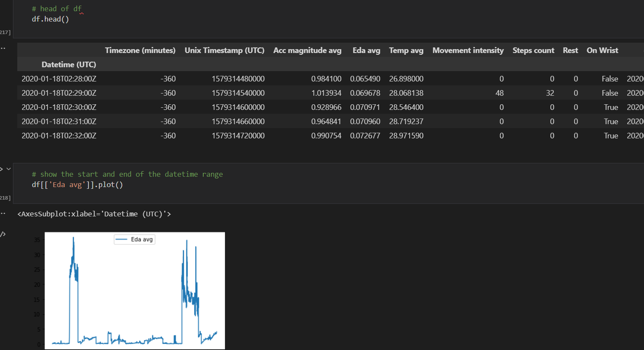This screenshot has height=350, width=644.
Task: Click the 'Acc magnitude avg' column header
Action: [x=307, y=50]
